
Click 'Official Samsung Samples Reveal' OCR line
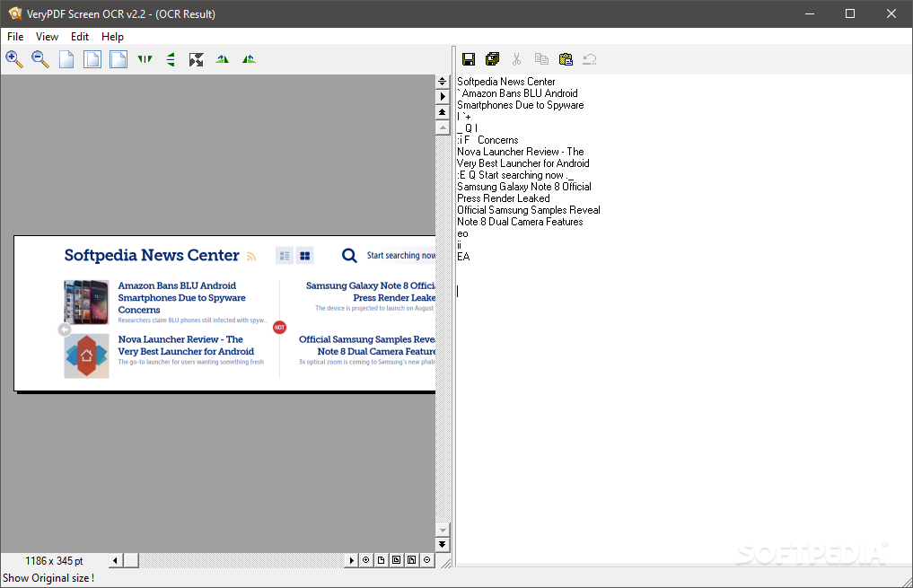click(x=529, y=209)
